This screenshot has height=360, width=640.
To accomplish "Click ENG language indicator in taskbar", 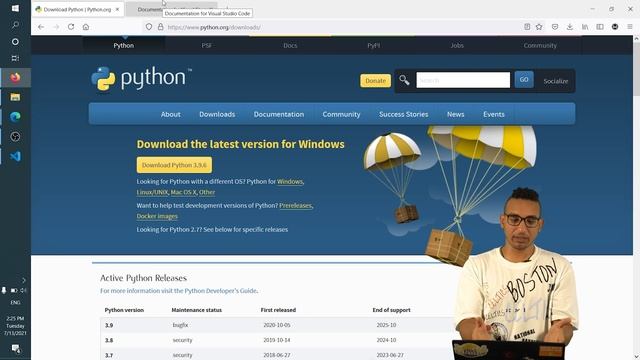I will coord(15,302).
